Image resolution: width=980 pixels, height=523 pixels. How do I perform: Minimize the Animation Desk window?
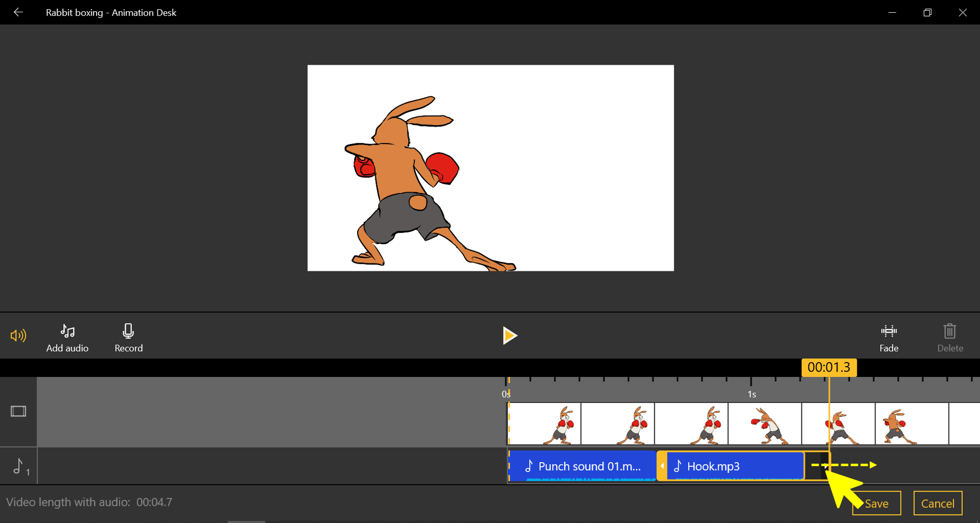[892, 12]
